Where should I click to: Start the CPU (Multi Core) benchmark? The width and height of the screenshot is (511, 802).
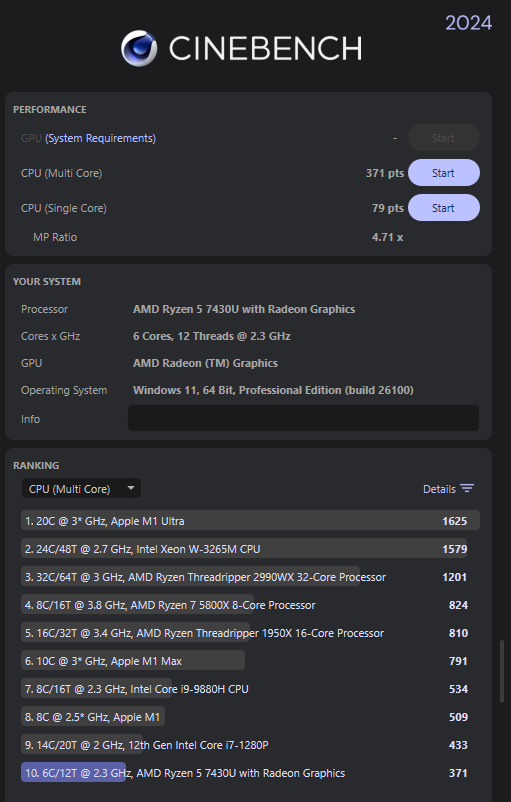click(x=443, y=173)
